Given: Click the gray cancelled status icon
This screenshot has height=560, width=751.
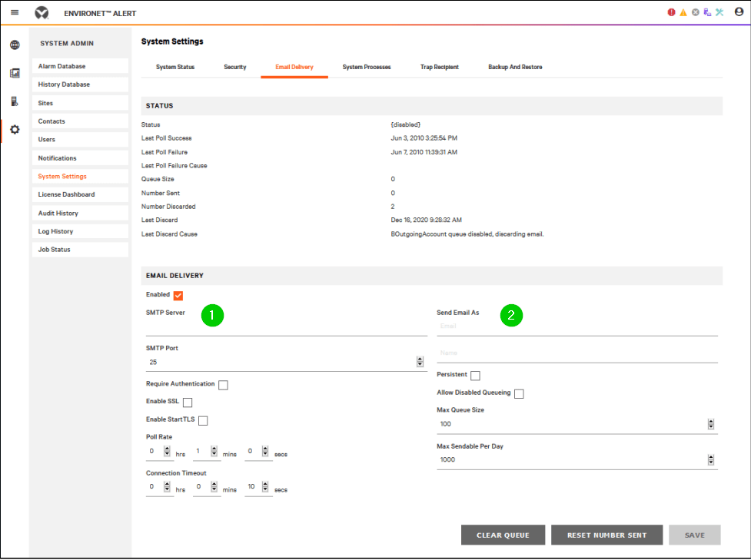Looking at the screenshot, I should point(696,12).
